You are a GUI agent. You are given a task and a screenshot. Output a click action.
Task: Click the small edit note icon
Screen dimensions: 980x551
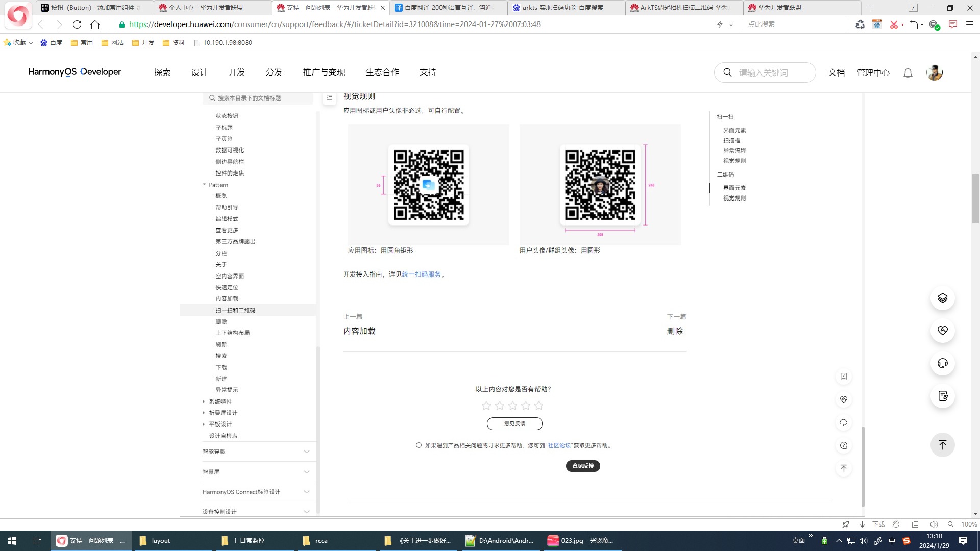coord(844,377)
